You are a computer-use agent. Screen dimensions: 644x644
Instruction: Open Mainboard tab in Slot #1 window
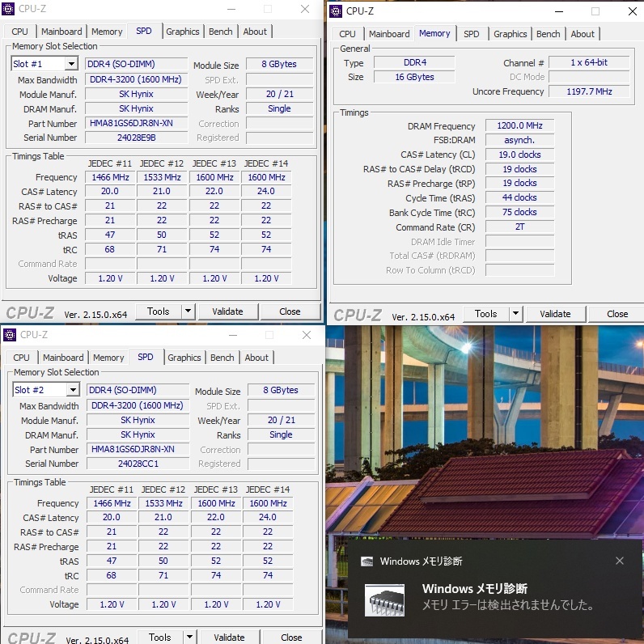61,32
